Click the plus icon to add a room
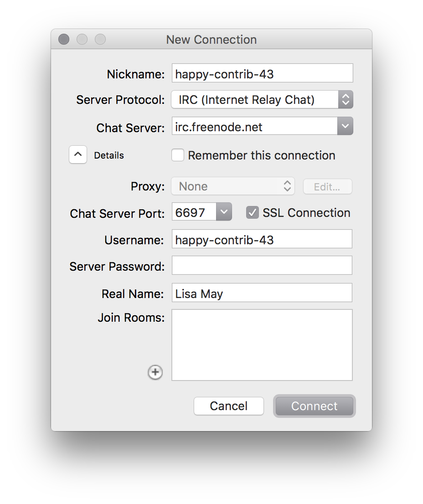423x504 pixels. pyautogui.click(x=155, y=372)
